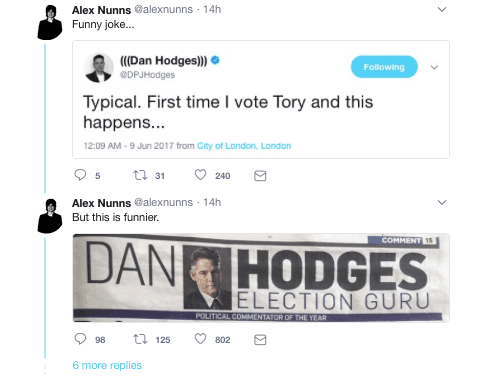Open City of London, London location link
Image resolution: width=477 pixels, height=384 pixels.
click(244, 146)
